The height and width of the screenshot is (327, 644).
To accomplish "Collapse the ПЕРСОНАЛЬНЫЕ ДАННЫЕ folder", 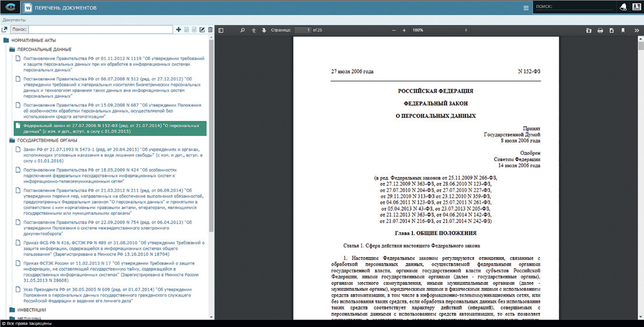I will (x=12, y=50).
